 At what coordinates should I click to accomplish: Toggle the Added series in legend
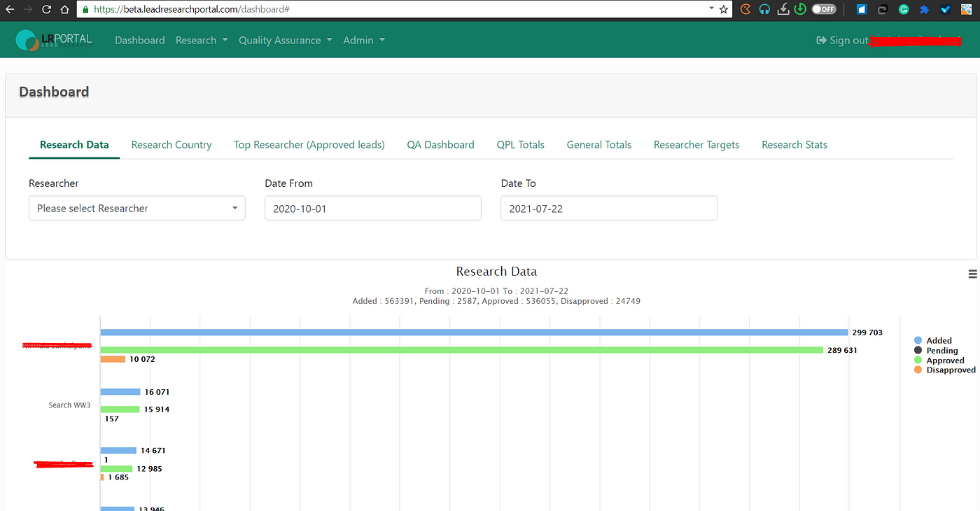tap(933, 341)
